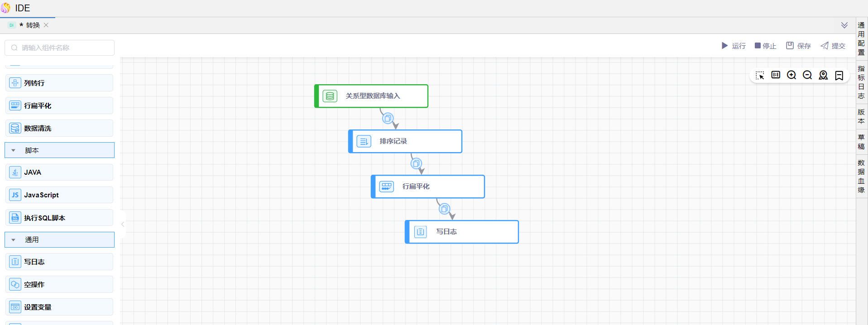Zoom out of the canvas
Viewport: 868px width, 325px height.
[807, 75]
